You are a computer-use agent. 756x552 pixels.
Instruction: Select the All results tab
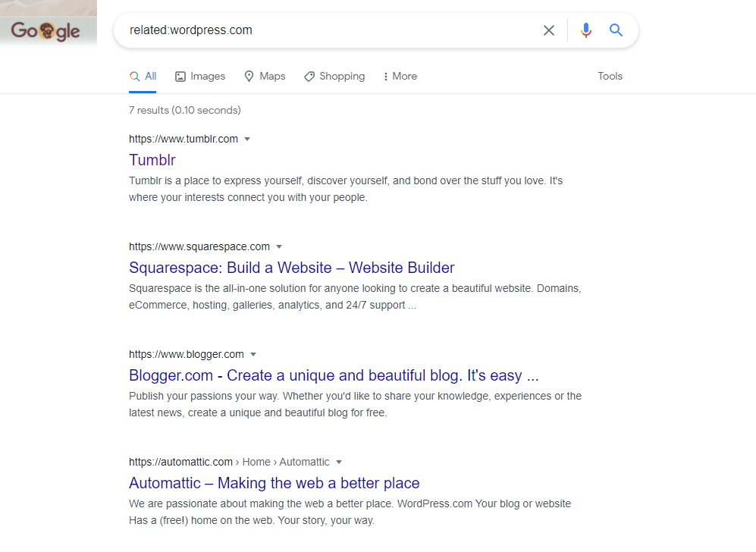[143, 76]
